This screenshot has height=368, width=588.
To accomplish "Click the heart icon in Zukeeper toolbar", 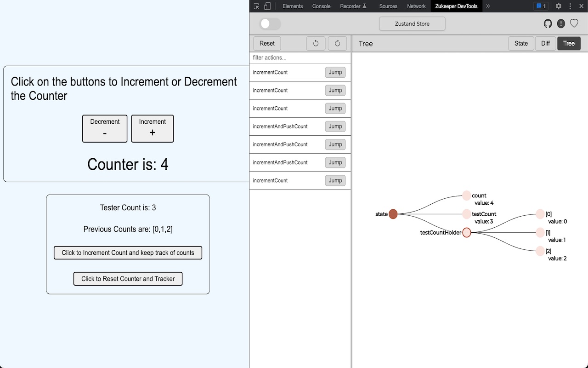I will (574, 23).
